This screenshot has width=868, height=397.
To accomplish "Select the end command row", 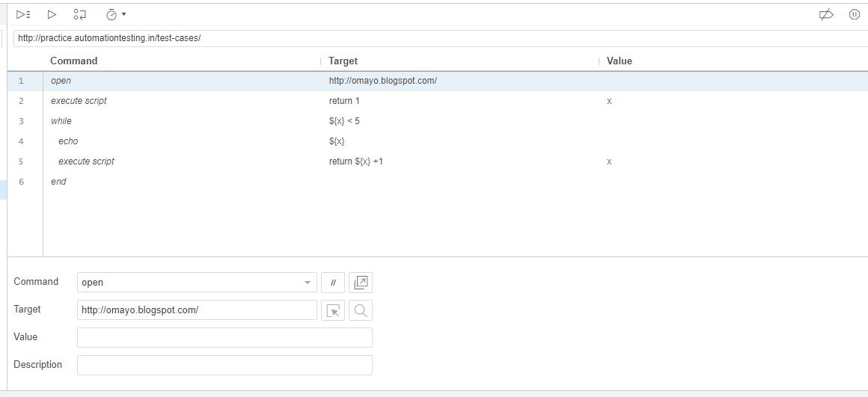I will tap(187, 182).
